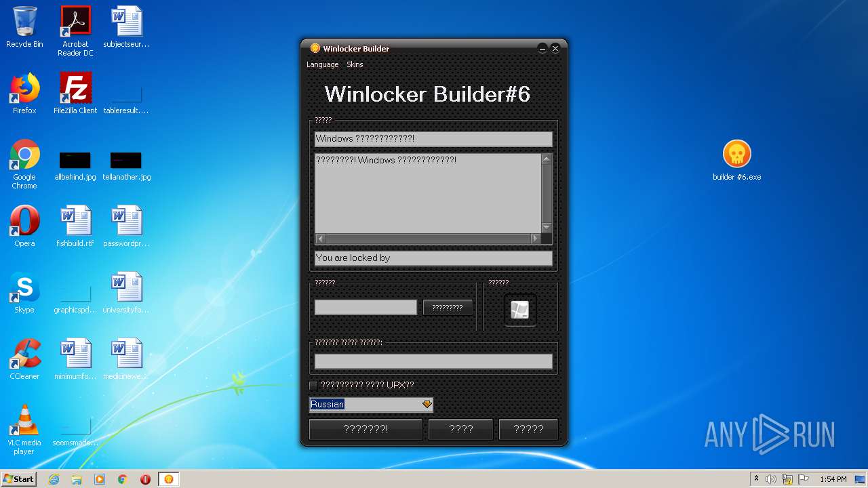Expand the Russian language dropdown

click(x=427, y=405)
